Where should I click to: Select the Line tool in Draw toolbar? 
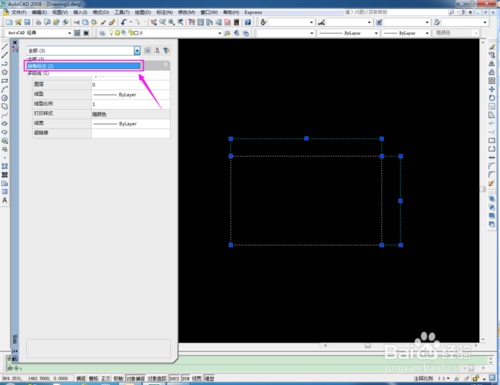coord(5,46)
